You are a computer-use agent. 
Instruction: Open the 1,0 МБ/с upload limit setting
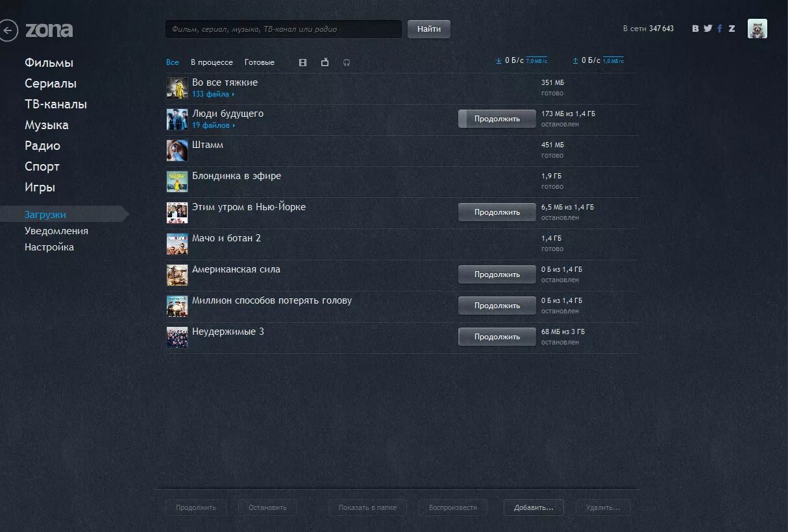coord(613,60)
